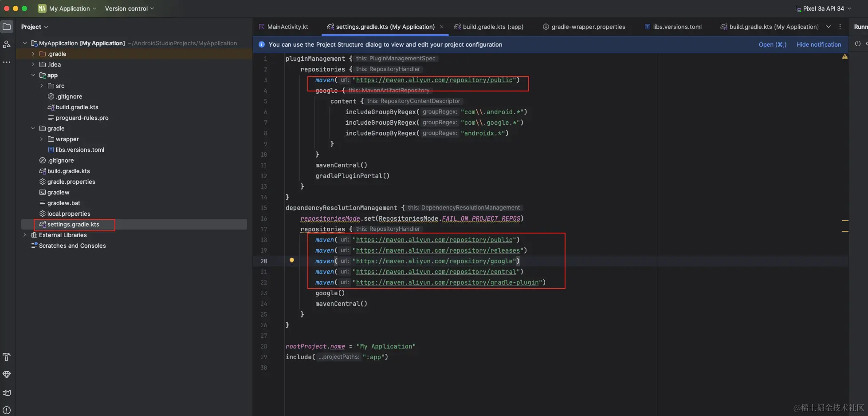Image resolution: width=868 pixels, height=416 pixels.
Task: Expand the wrapper folder
Action: click(42, 139)
